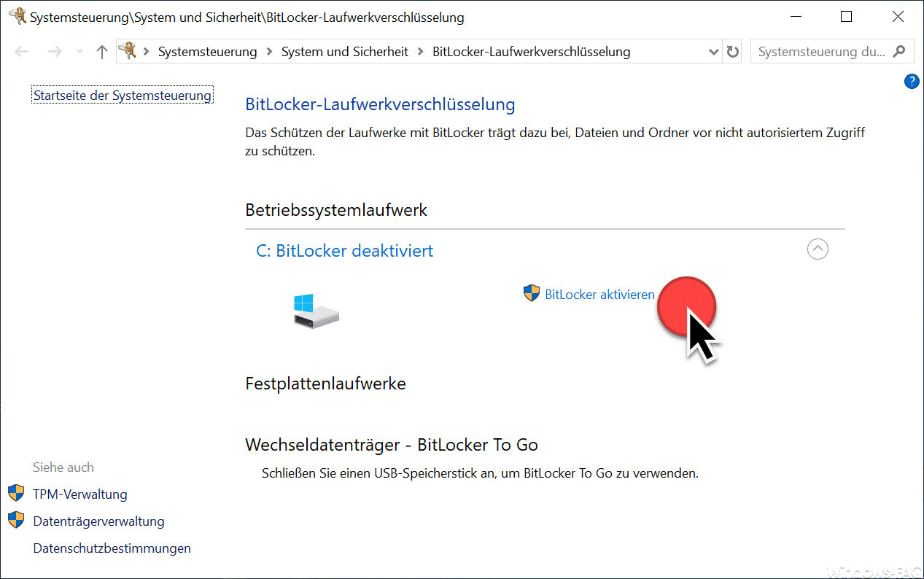Viewport: 924px width, 579px height.
Task: Click the shield icon next to TPM-Verwaltung
Action: (16, 494)
